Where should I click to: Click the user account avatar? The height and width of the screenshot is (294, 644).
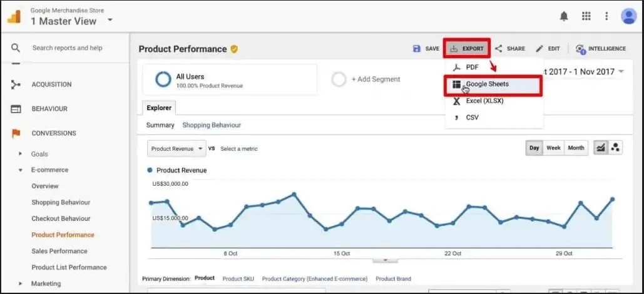[628, 16]
